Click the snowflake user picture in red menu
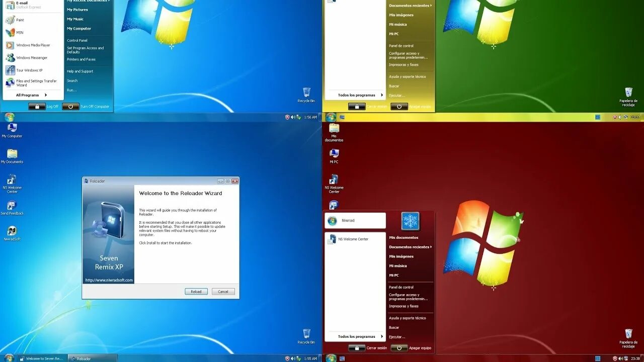The width and height of the screenshot is (644, 362). point(411,221)
